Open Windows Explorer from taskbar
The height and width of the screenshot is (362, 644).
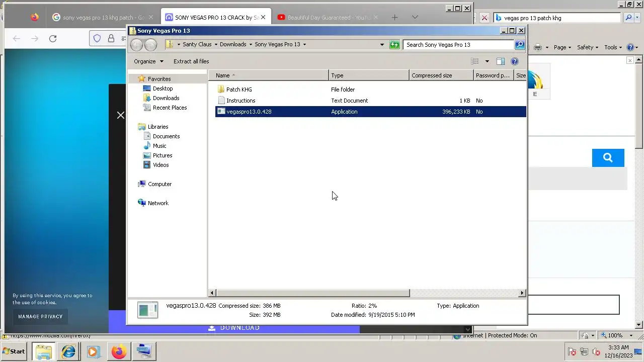(44, 351)
